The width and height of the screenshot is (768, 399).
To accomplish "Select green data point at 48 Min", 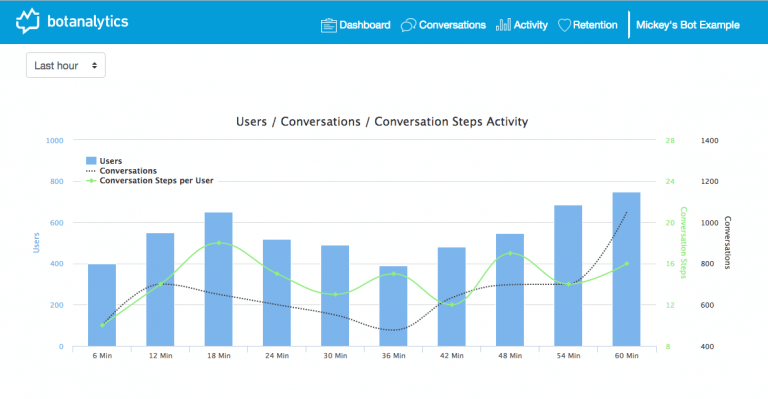I will (510, 253).
